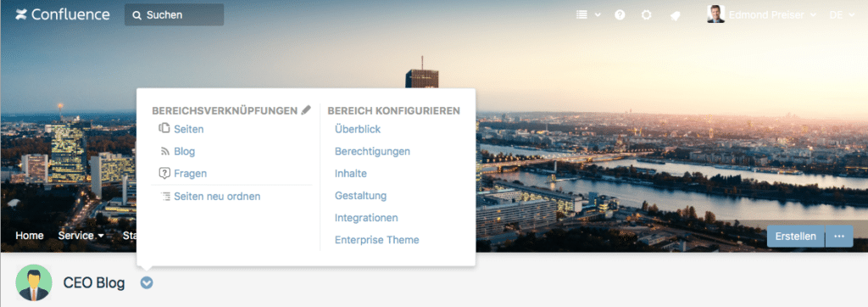Open the settings gear icon
This screenshot has height=307, width=868.
tap(646, 15)
